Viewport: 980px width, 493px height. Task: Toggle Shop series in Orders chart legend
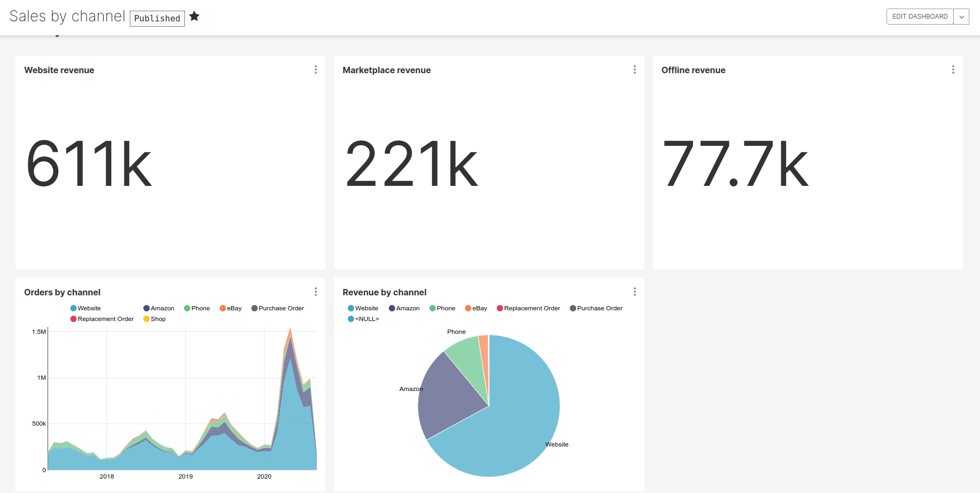pyautogui.click(x=154, y=319)
